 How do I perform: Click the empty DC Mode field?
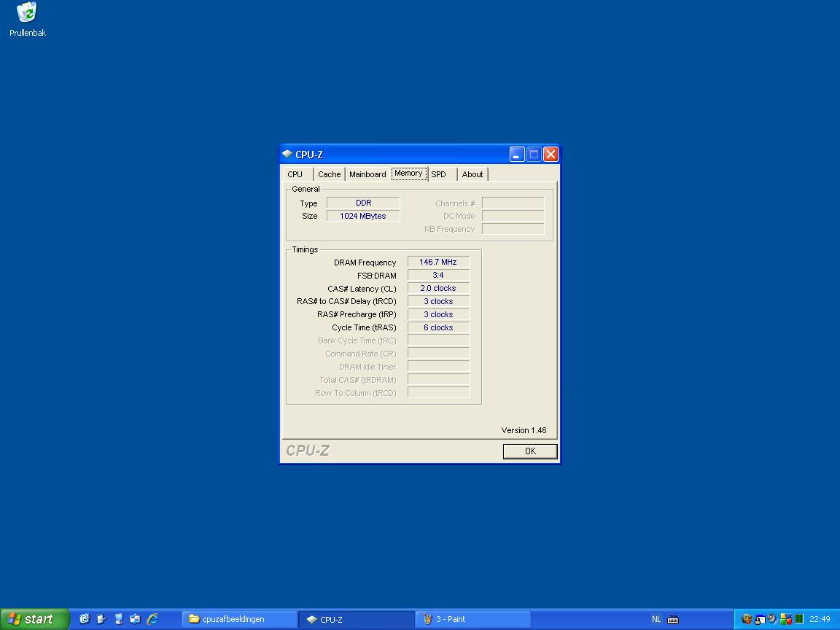513,216
